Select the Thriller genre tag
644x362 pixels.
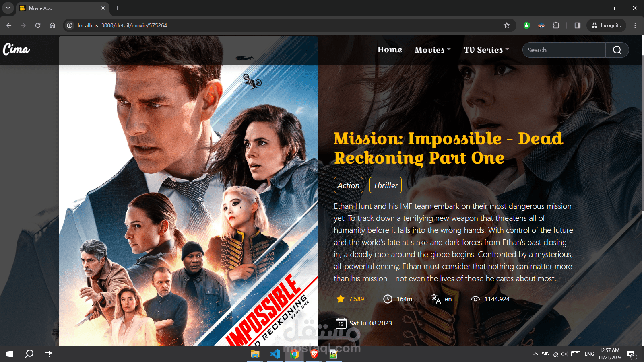[386, 185]
